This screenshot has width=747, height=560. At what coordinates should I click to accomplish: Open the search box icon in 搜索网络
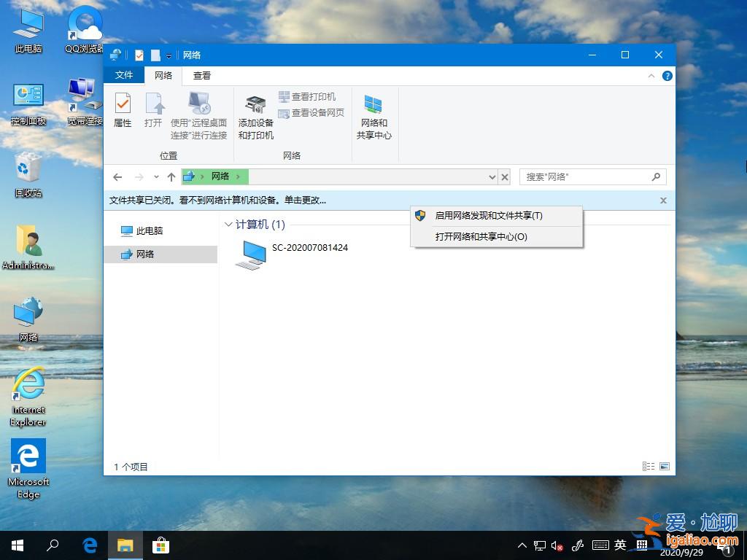click(x=657, y=176)
